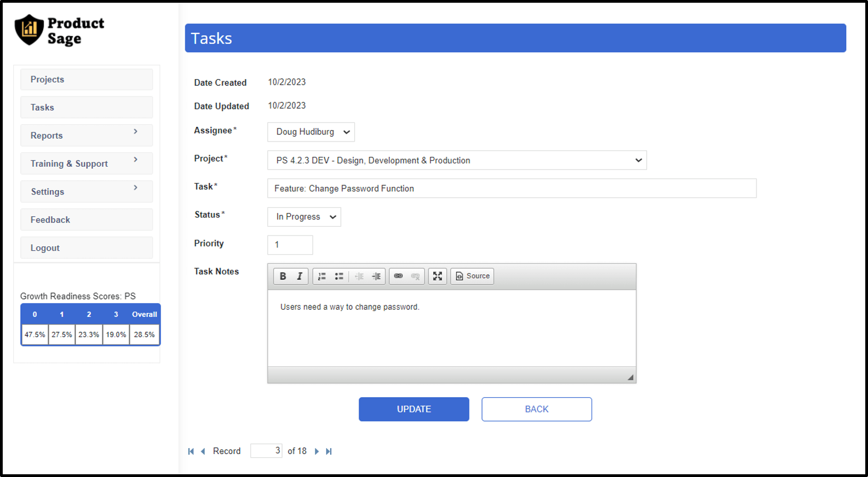Open Projects in the sidebar

click(x=87, y=79)
